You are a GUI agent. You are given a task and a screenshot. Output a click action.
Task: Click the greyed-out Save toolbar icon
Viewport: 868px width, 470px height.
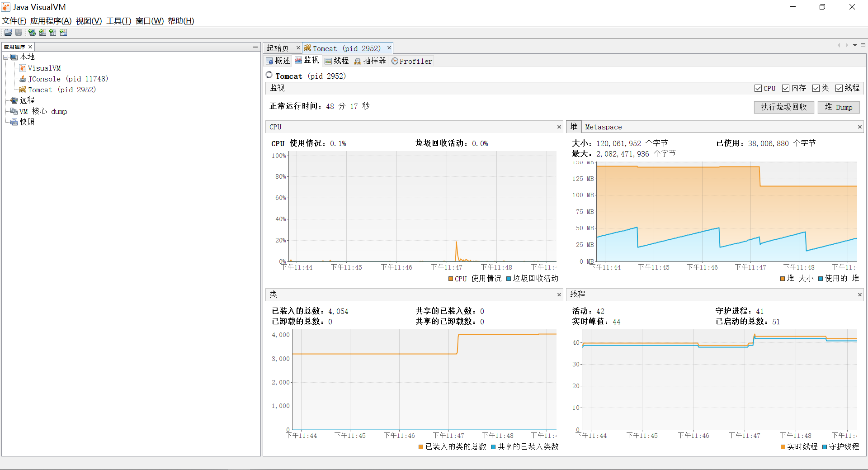[19, 33]
